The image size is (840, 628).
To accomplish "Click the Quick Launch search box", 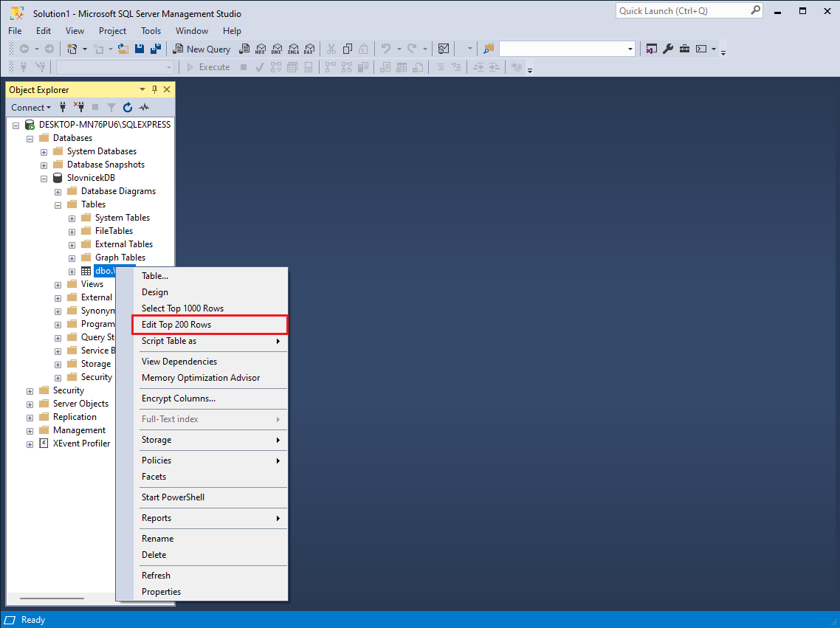I will [682, 10].
